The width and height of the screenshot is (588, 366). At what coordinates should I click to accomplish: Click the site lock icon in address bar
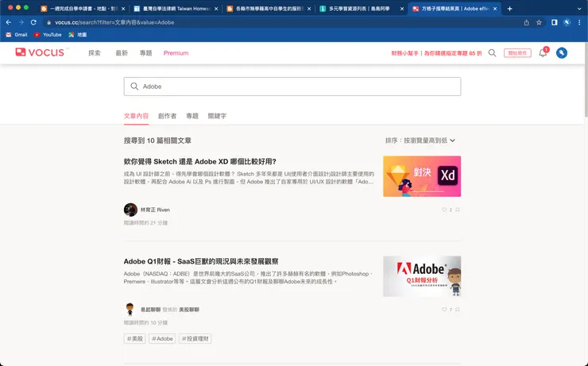(48, 22)
